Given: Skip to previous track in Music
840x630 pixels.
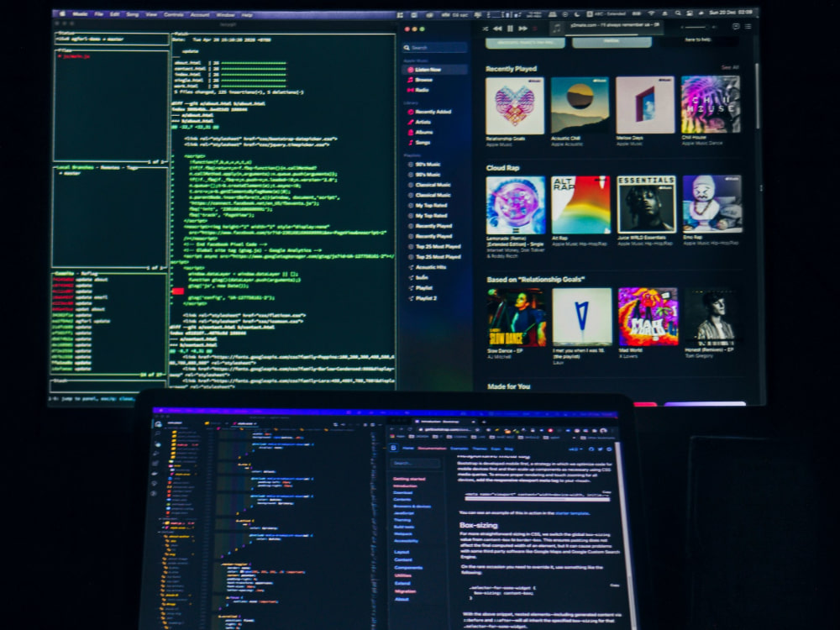Looking at the screenshot, I should tap(497, 29).
